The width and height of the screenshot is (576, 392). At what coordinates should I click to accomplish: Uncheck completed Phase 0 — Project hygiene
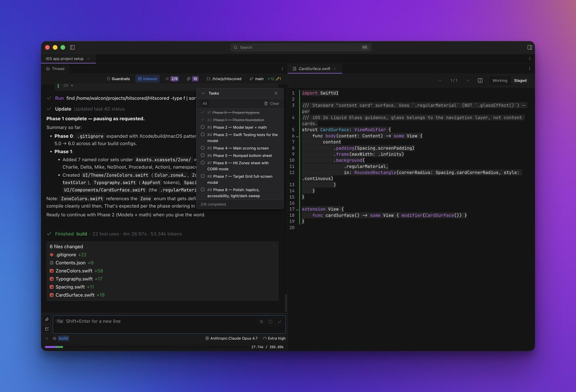[x=203, y=112]
